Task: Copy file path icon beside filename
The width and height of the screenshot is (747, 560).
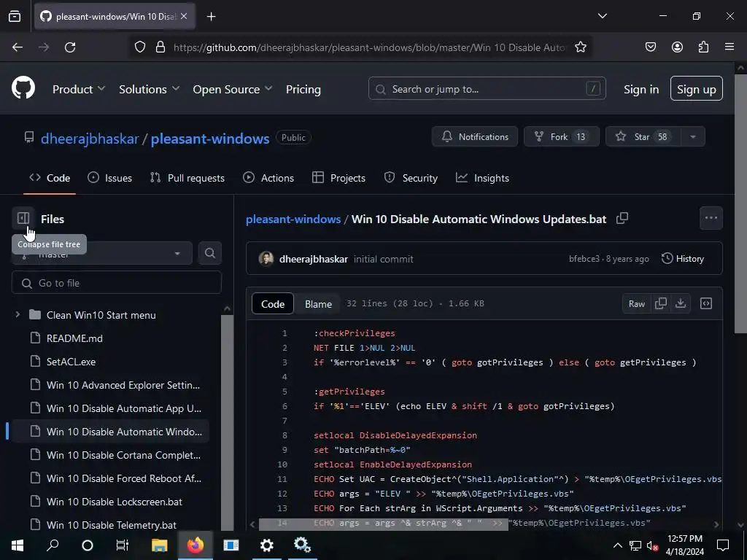Action: [622, 219]
